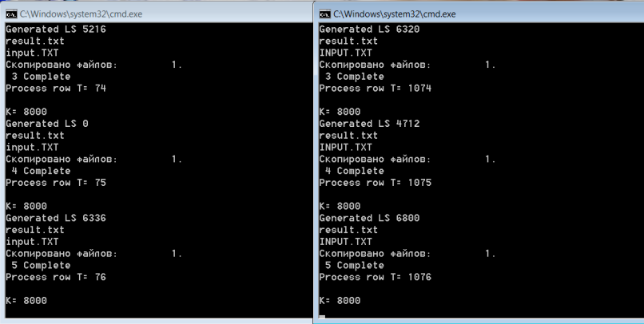Click the left window title C:\Windows\system32\cmd.exe
This screenshot has height=324, width=644.
[x=81, y=14]
